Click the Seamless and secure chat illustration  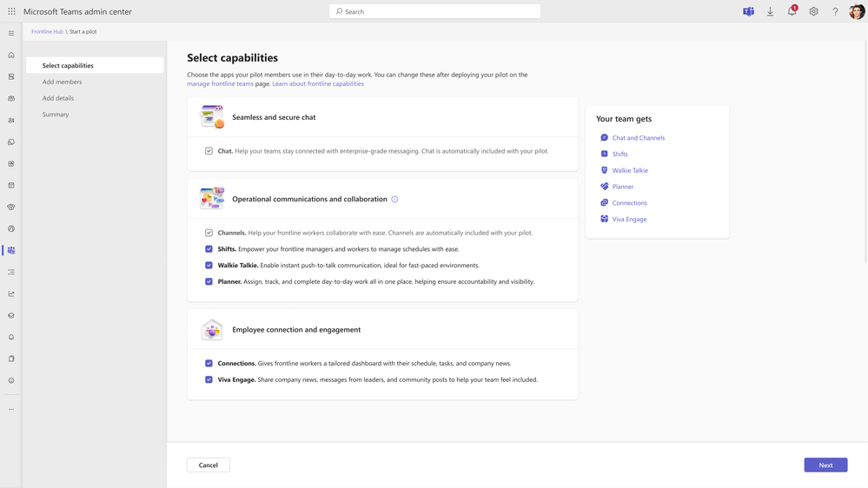pyautogui.click(x=212, y=116)
